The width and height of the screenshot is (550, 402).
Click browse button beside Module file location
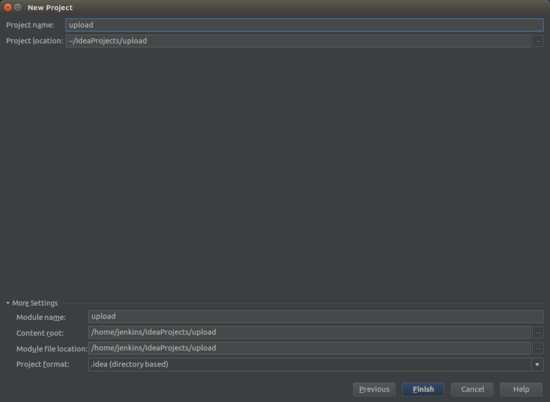click(x=538, y=348)
